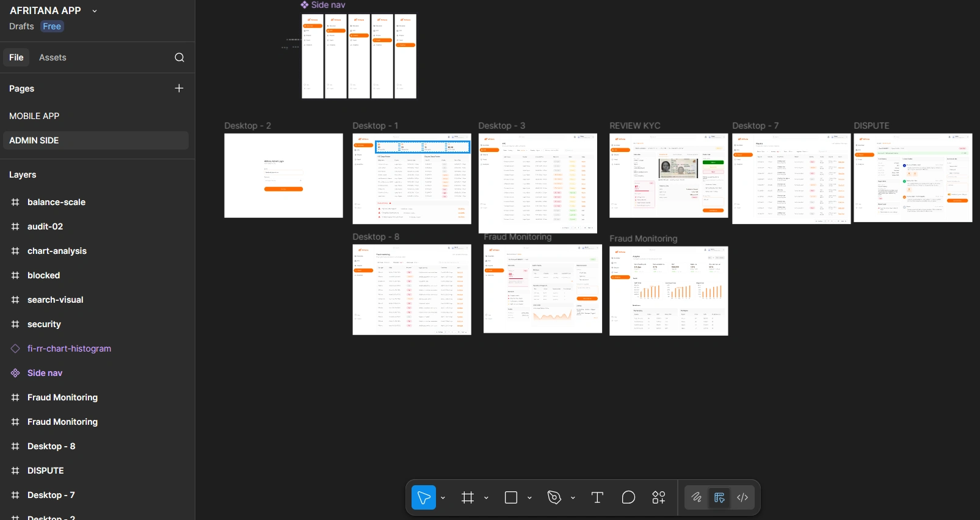Screen dimensions: 980x520
Task: Select the blocked layer name
Action: pos(43,275)
